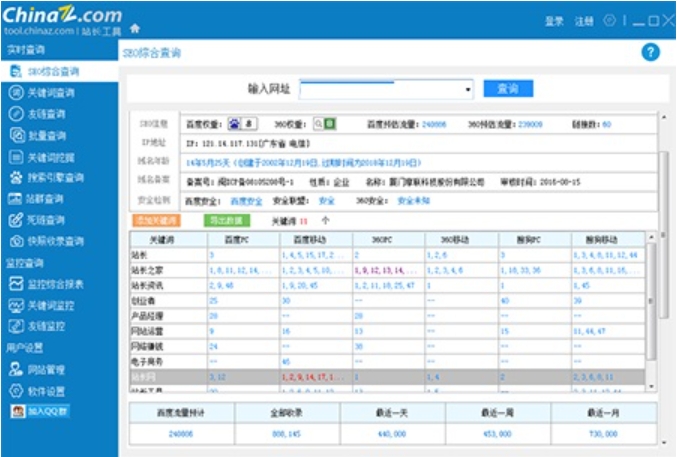Image resolution: width=678 pixels, height=457 pixels.
Task: Click the 关键词挖掘 list icon
Action: tap(16, 157)
